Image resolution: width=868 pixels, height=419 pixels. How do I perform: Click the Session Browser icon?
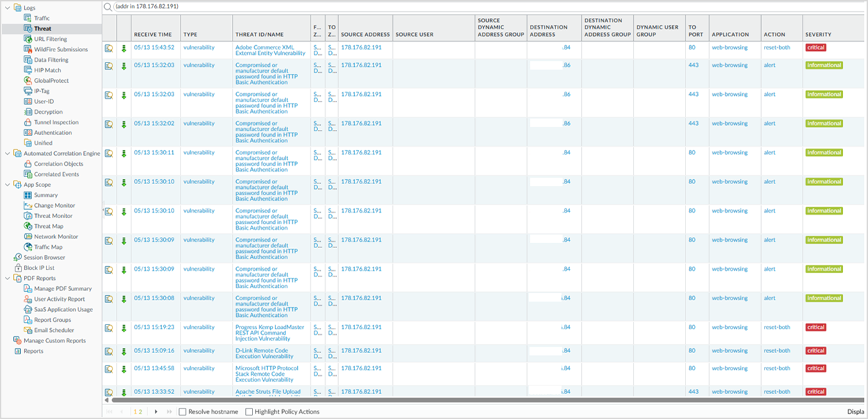tap(17, 258)
